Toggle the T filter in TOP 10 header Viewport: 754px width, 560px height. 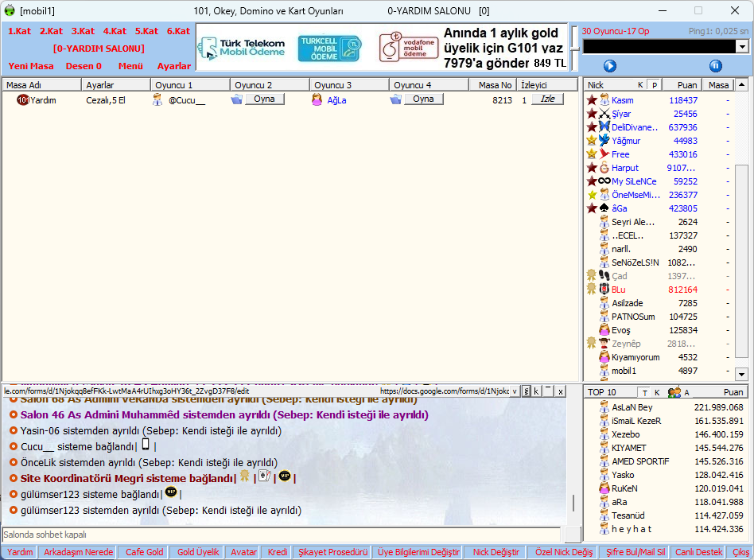pyautogui.click(x=644, y=392)
